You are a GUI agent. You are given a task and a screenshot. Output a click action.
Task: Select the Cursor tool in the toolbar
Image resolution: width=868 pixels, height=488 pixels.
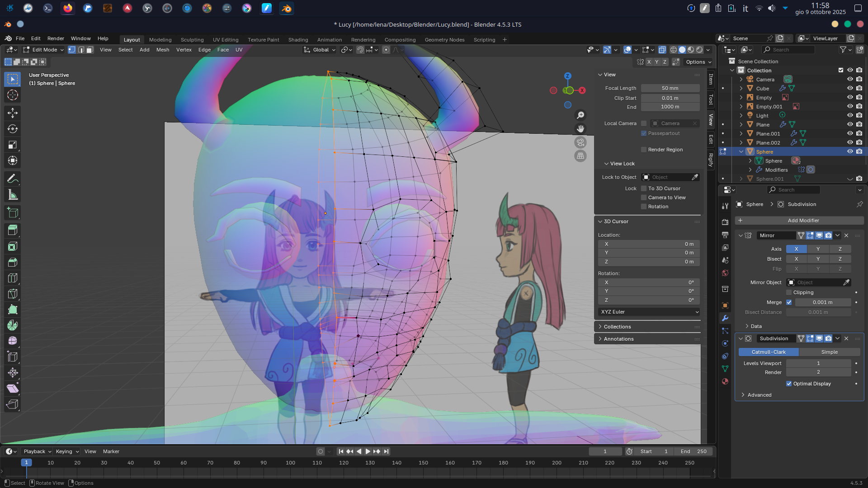click(13, 95)
